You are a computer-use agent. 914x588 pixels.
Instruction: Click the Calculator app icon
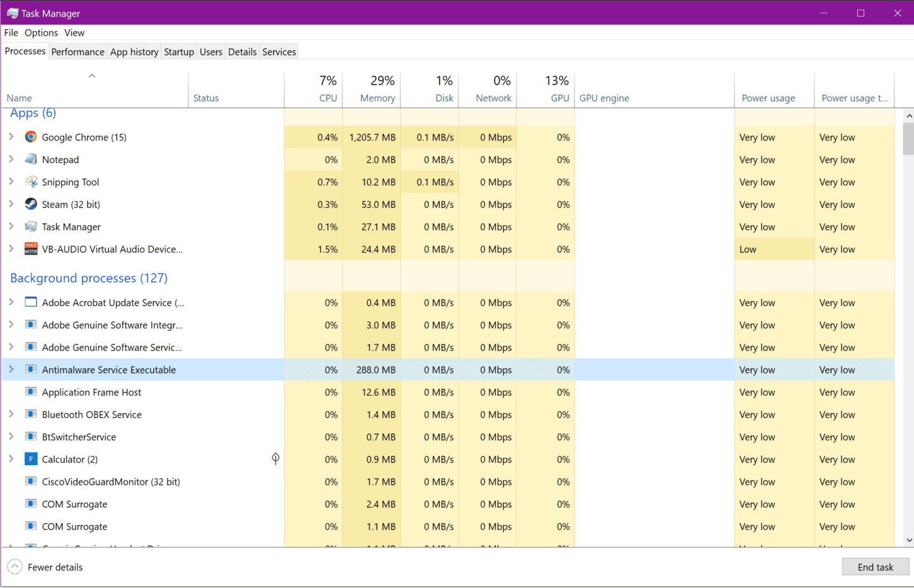[x=31, y=459]
